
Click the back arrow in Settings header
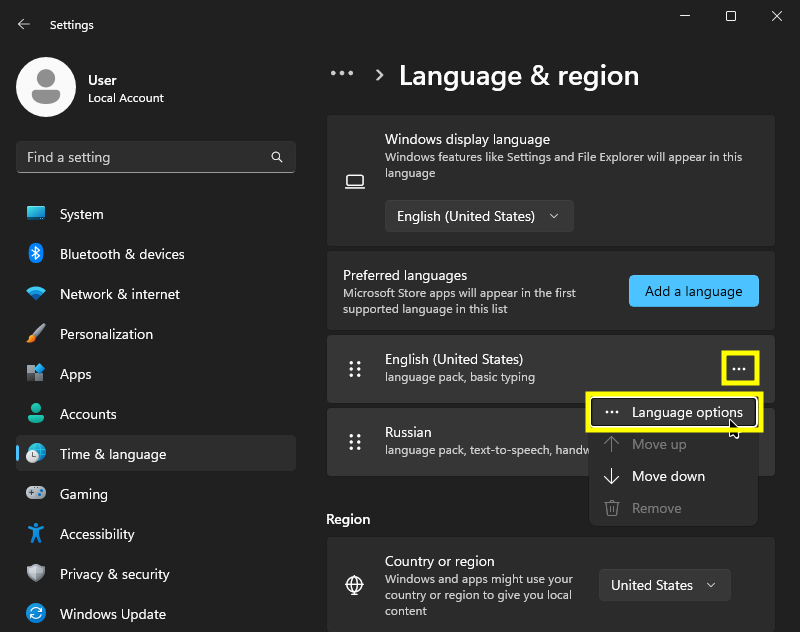coord(24,24)
